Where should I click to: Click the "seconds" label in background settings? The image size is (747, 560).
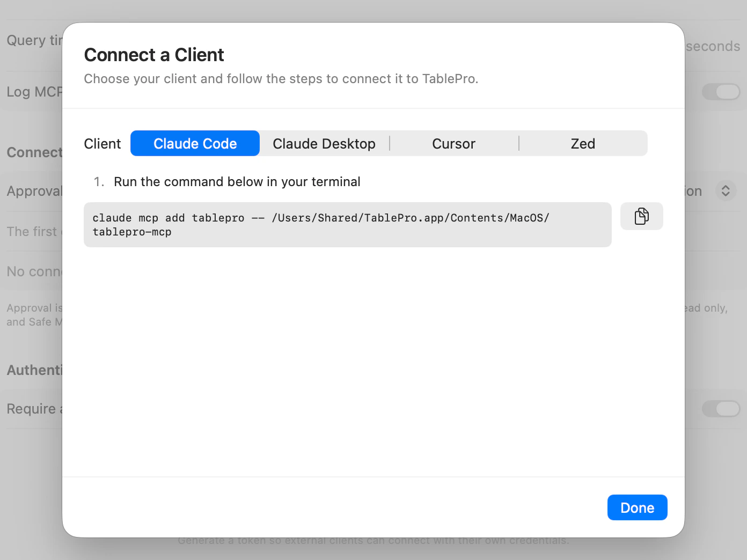(713, 46)
